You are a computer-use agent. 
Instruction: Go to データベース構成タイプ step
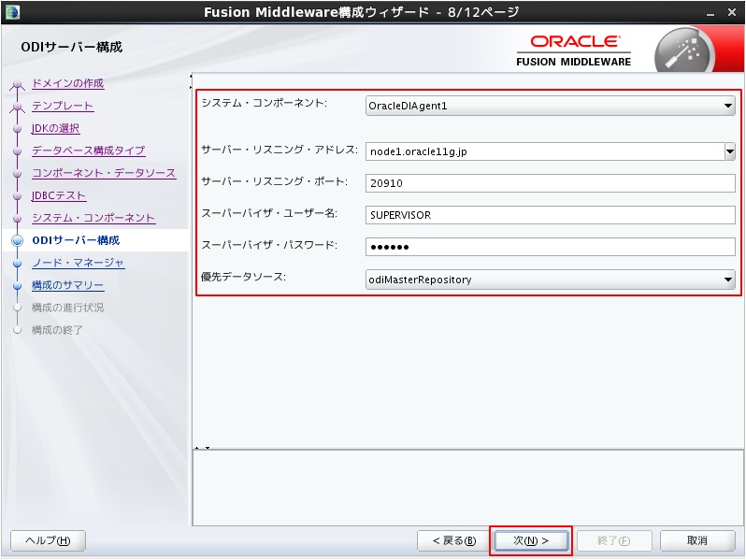88,151
